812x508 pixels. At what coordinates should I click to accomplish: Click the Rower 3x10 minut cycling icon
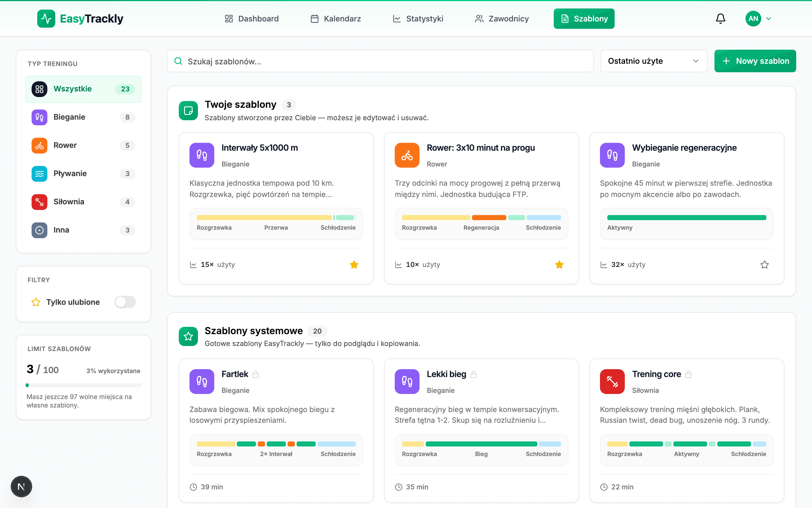[x=407, y=155]
